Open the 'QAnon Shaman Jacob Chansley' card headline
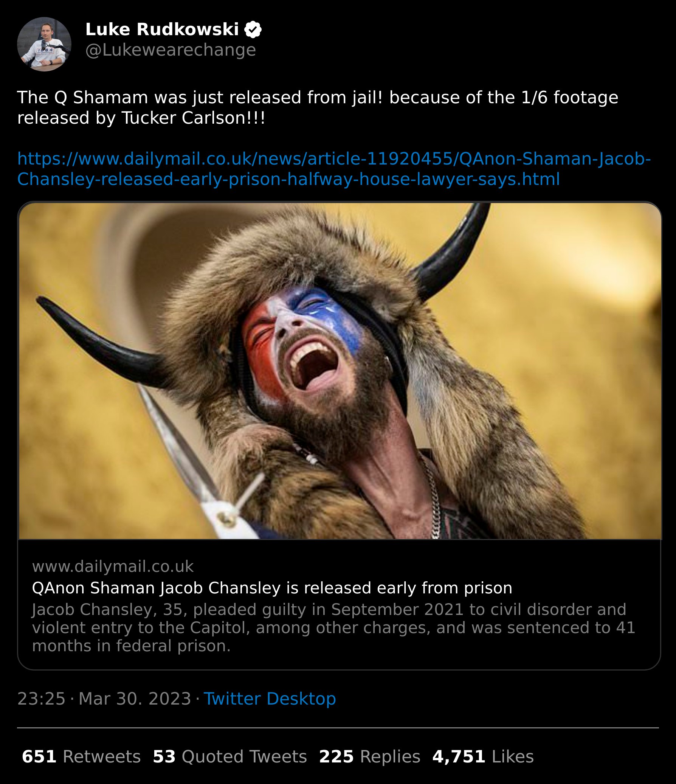The height and width of the screenshot is (784, 676). pos(272,588)
